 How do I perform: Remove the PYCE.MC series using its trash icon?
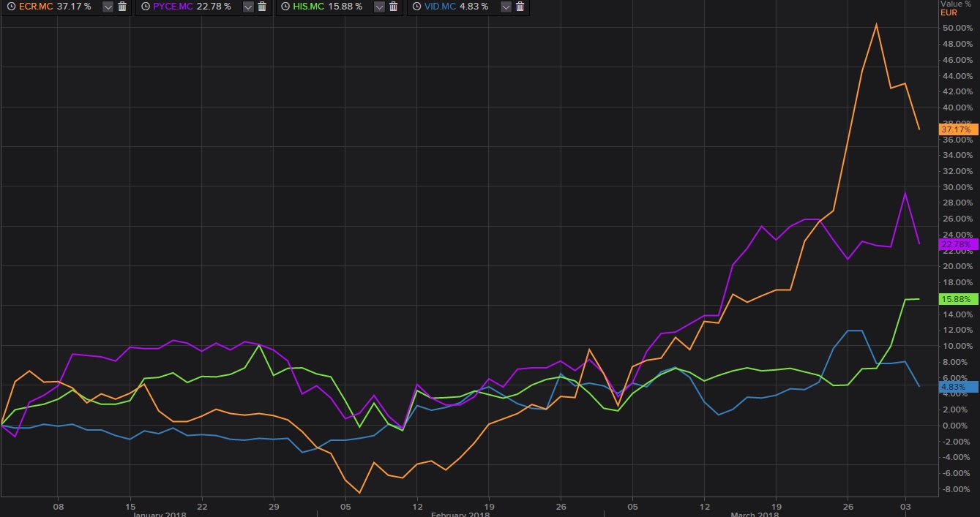262,7
